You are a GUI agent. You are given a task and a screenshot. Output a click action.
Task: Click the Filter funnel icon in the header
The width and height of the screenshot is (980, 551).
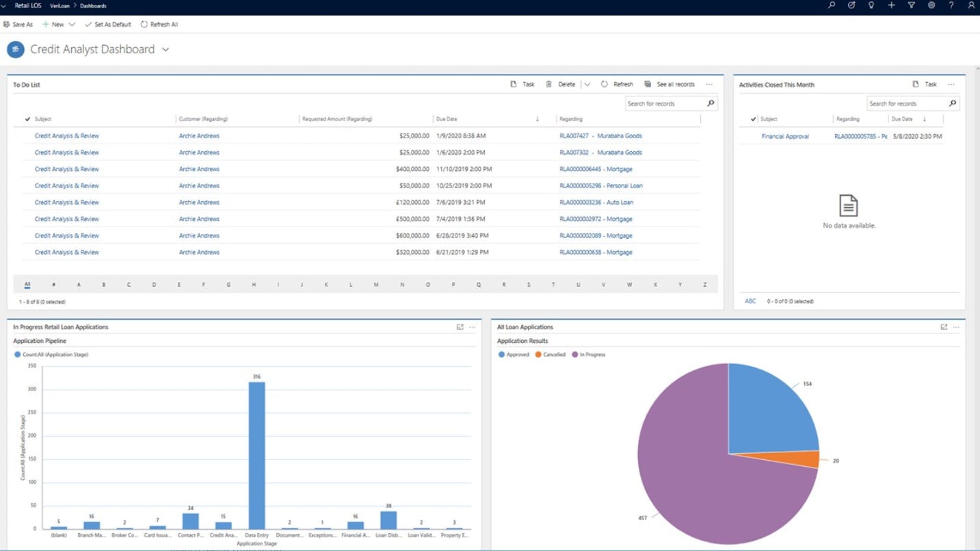(911, 5)
